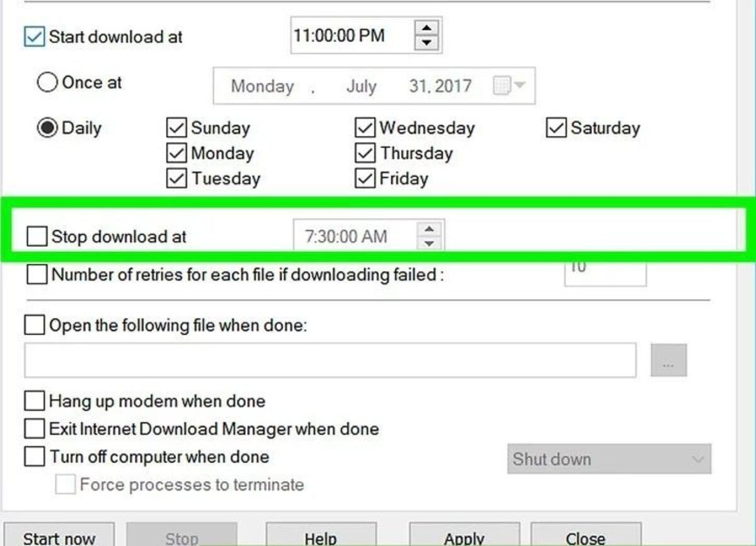Click the file path input field
The image size is (756, 546).
tap(330, 360)
